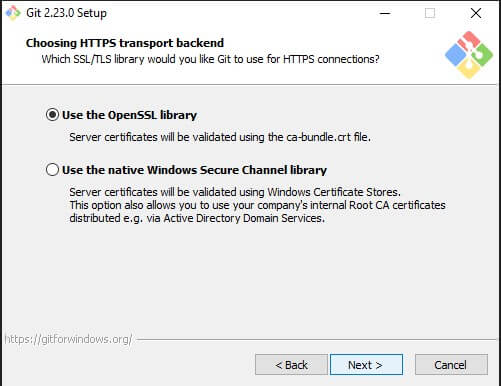Select the Use the OpenSSL library radio button

[52, 115]
